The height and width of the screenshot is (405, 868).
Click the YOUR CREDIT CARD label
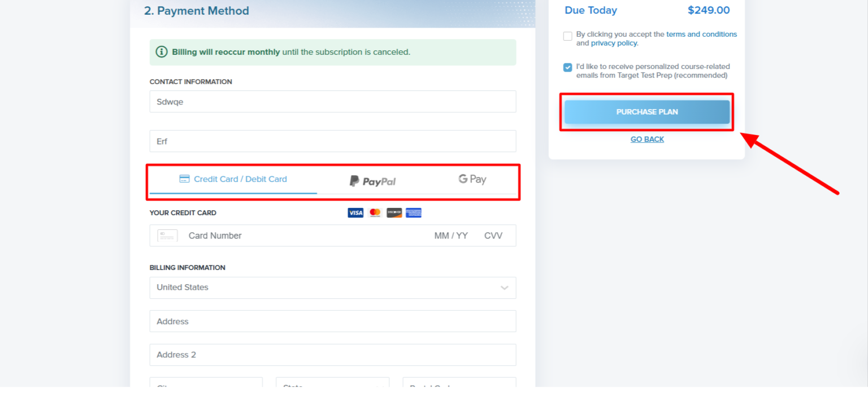(x=183, y=213)
